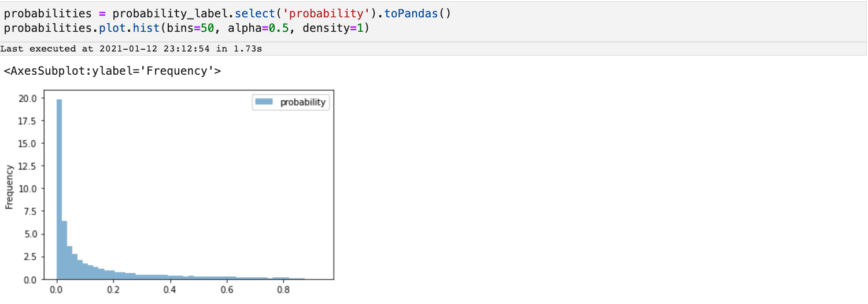868x304 pixels.
Task: Click the Frequency y-axis label
Action: (x=9, y=186)
